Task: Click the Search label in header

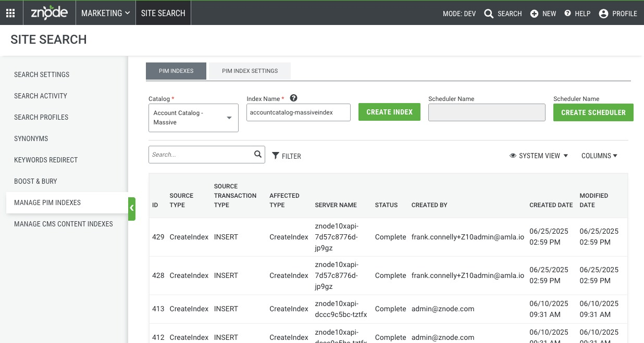Action: 510,14
